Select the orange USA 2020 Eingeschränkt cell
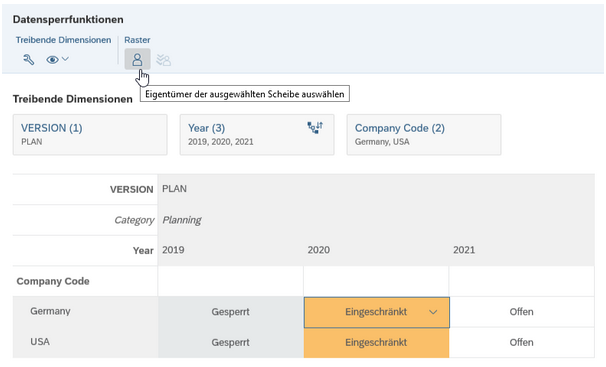606x367 pixels. (376, 343)
